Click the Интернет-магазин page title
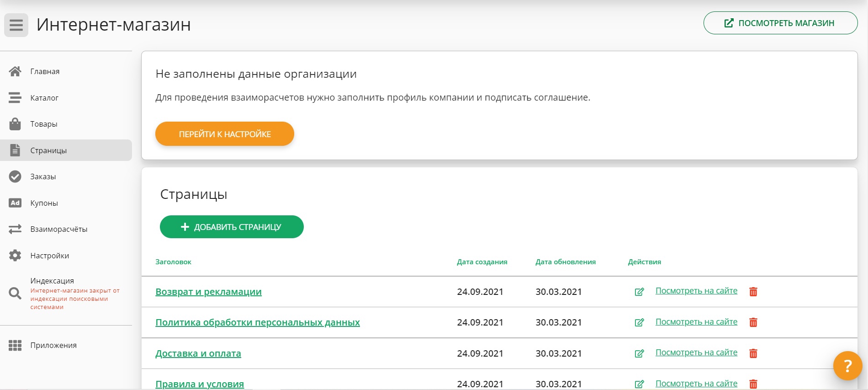 coord(114,25)
